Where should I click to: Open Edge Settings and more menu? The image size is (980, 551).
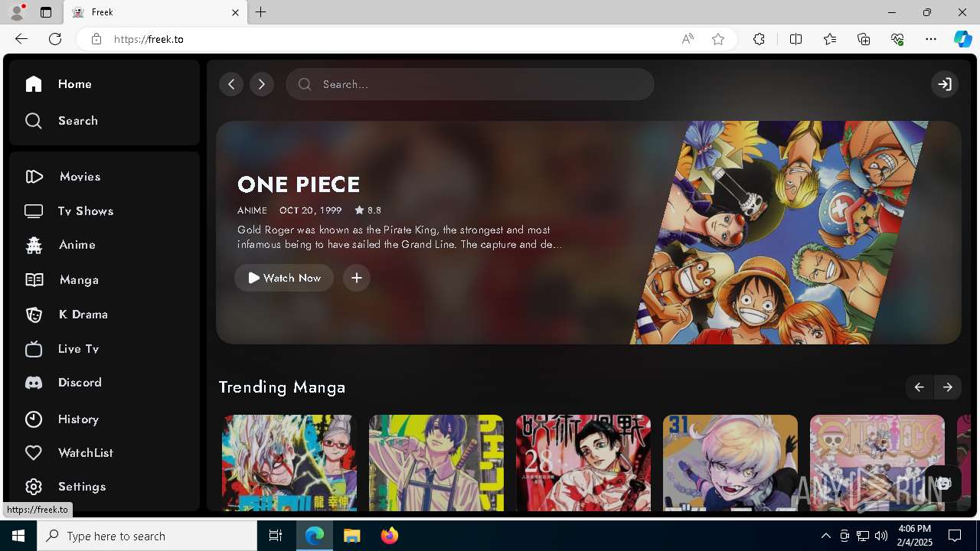click(931, 39)
